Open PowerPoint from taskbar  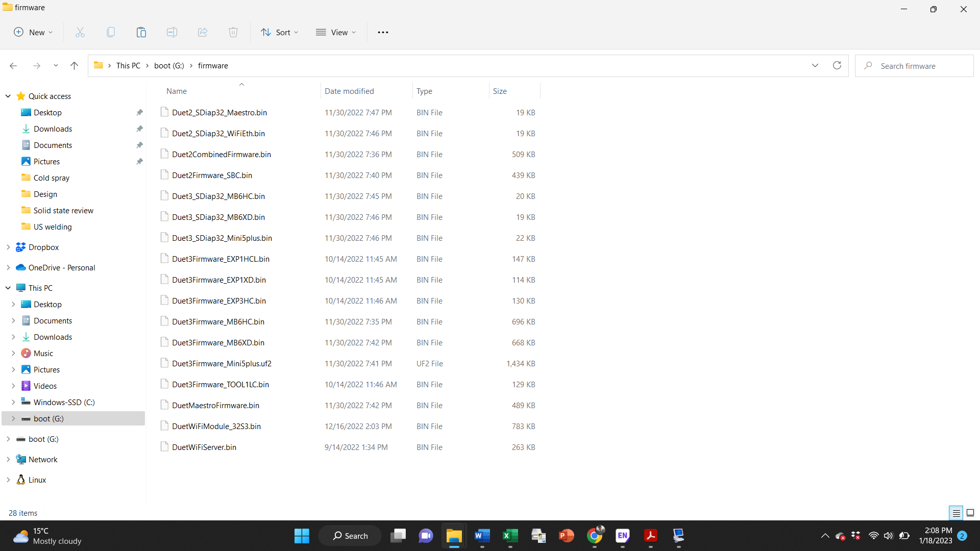point(567,536)
